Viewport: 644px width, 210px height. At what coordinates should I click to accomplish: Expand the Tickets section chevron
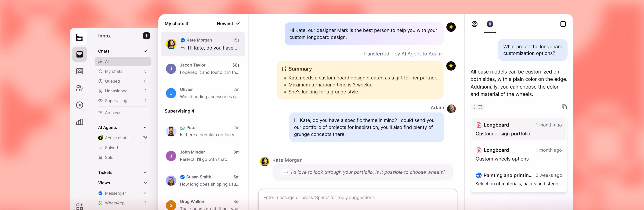(x=145, y=172)
